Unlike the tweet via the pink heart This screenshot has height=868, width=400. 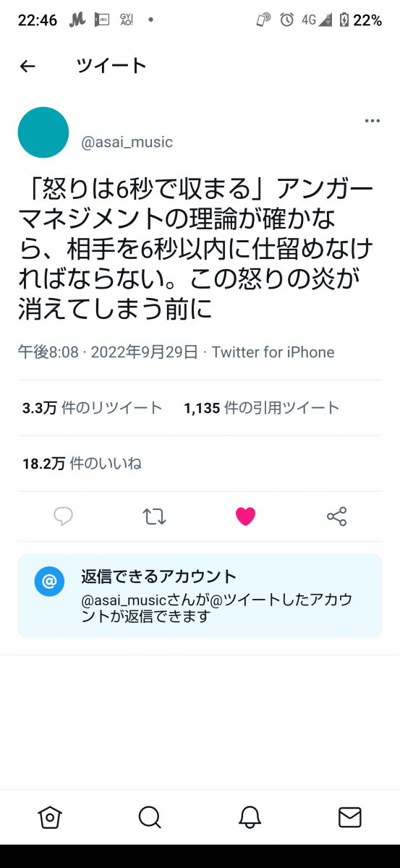246,516
